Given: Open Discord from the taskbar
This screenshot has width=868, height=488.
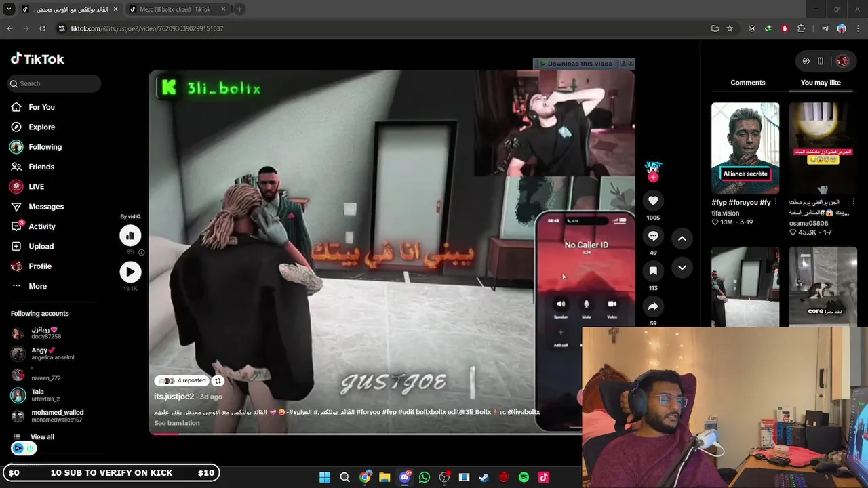Looking at the screenshot, I should [x=405, y=477].
